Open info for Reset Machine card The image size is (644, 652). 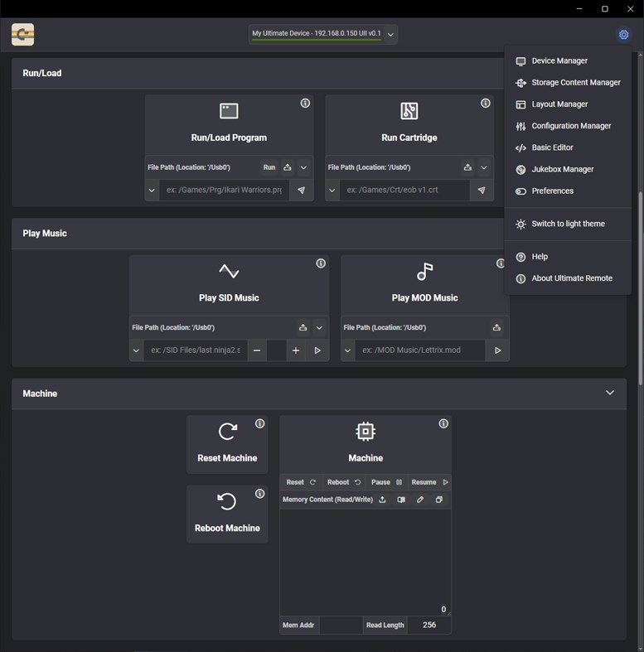click(259, 423)
